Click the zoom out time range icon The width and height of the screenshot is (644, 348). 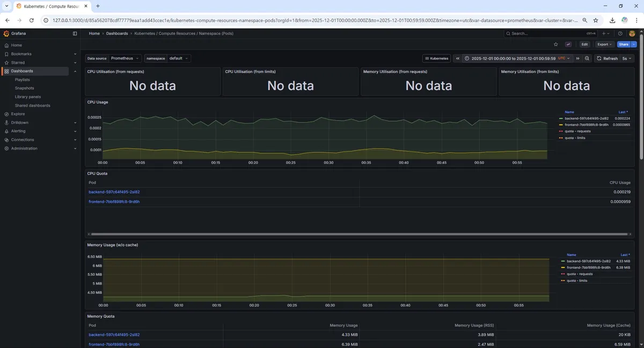(x=587, y=58)
